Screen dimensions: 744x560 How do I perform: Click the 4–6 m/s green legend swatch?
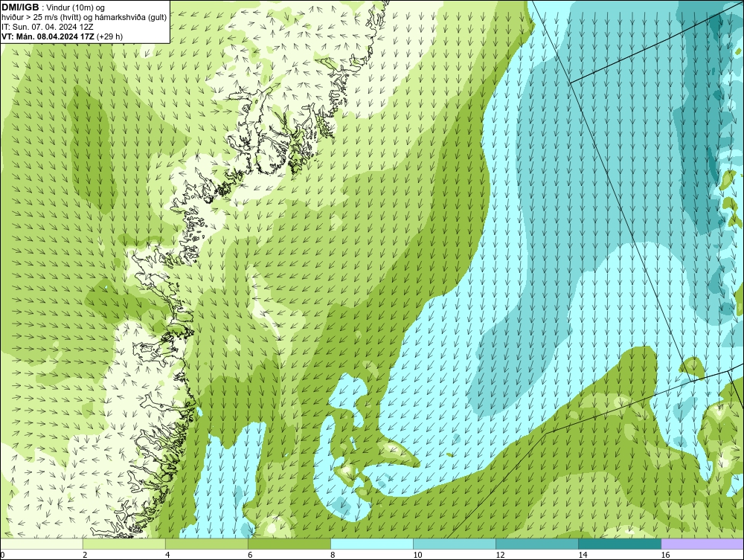(206, 544)
